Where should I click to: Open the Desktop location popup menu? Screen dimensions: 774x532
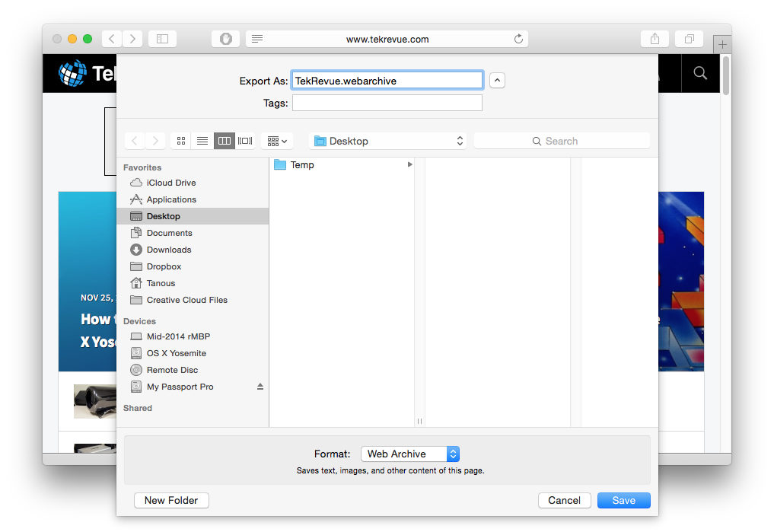tap(387, 141)
